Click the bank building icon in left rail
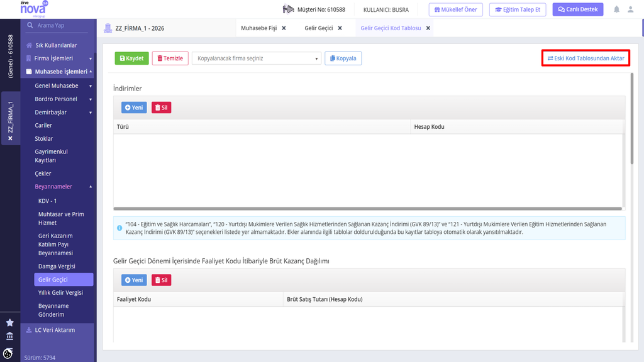Viewport: 644px width, 362px height. click(x=10, y=336)
